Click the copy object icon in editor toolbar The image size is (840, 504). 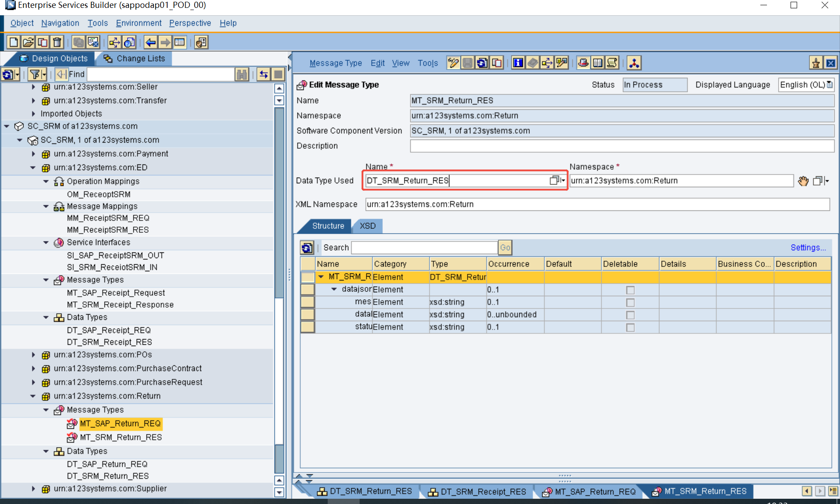(x=496, y=63)
